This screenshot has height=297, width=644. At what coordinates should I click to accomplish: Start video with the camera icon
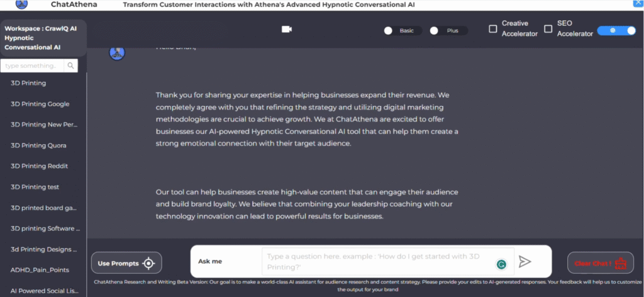click(x=287, y=29)
